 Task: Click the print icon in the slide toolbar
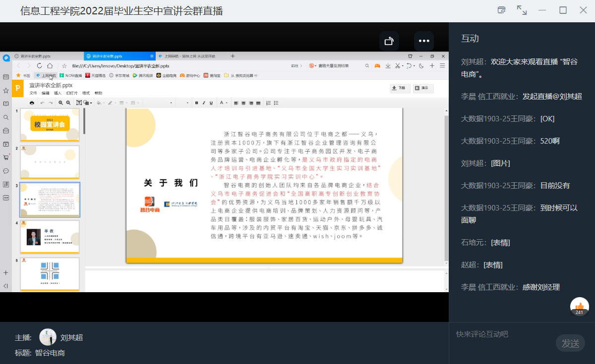[32, 103]
